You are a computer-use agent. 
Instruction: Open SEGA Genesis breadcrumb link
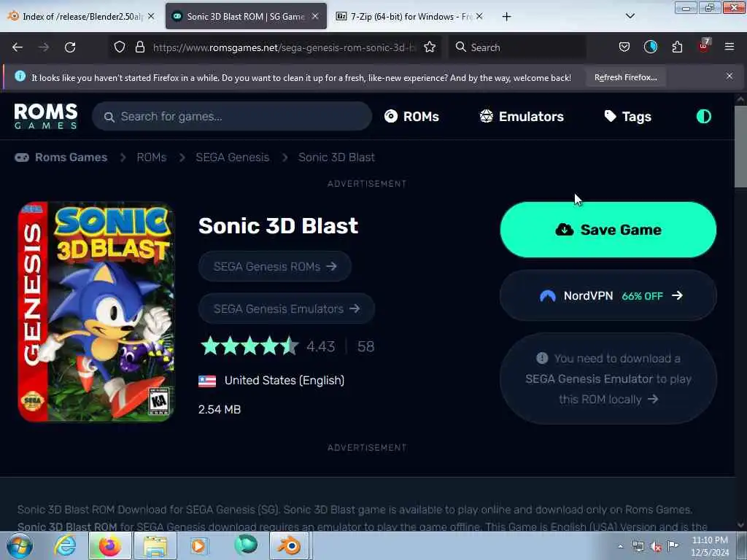[x=233, y=157]
